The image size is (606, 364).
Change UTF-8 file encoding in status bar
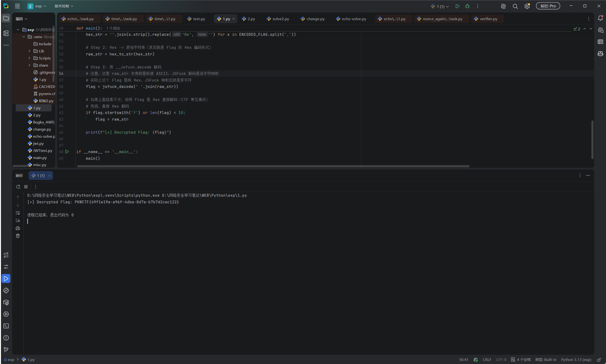coord(501,359)
